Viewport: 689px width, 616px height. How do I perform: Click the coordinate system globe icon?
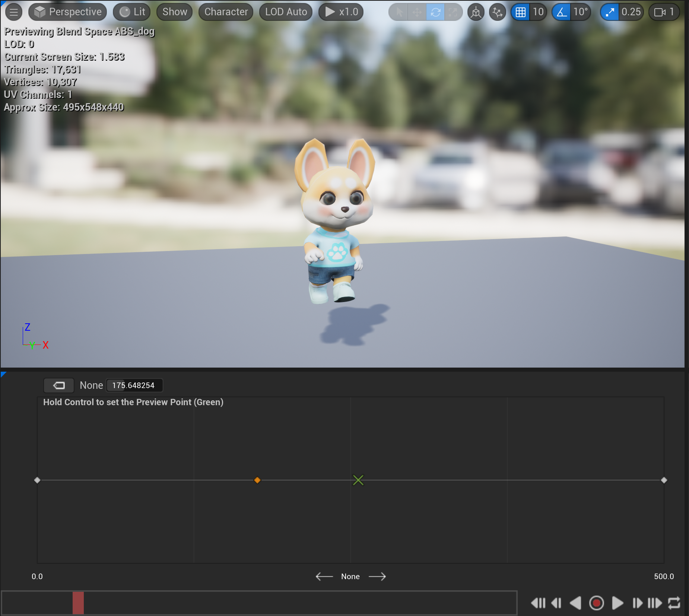(476, 12)
